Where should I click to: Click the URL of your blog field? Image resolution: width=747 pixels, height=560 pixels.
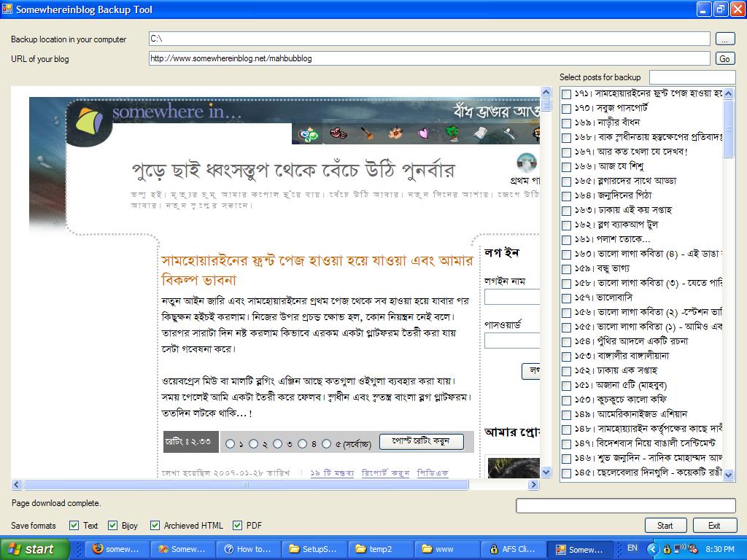point(429,58)
